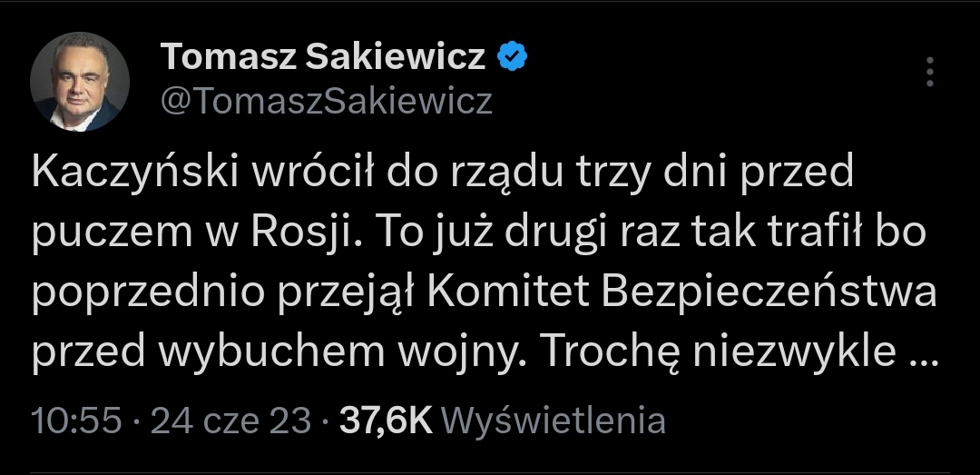Screen dimensions: 980x475
Task: Open the tweet's three-dot more options menu
Action: [929, 72]
